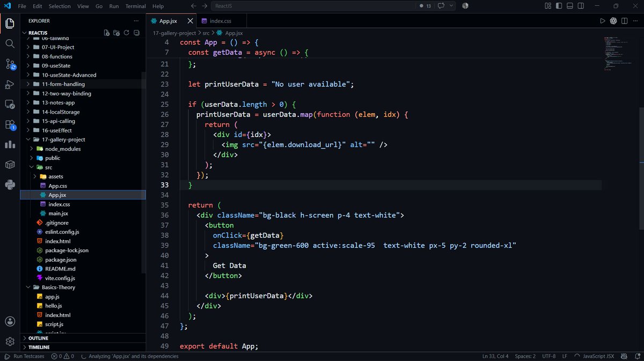Viewport: 644px width, 361px height.
Task: Open the Search view in activity bar
Action: coord(10,43)
